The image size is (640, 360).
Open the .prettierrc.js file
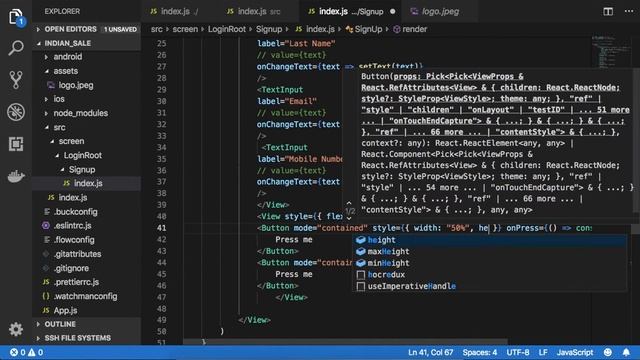(87, 282)
